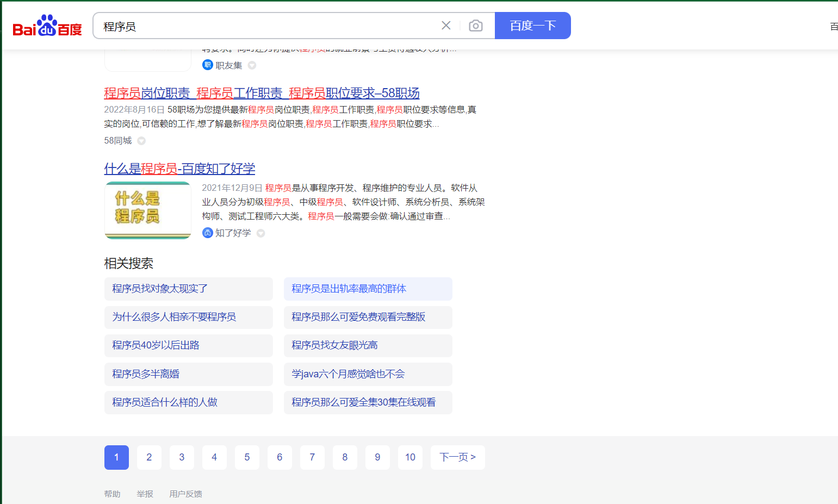Expand the dropdown arrow next to 知了好学
838x504 pixels.
click(x=260, y=233)
